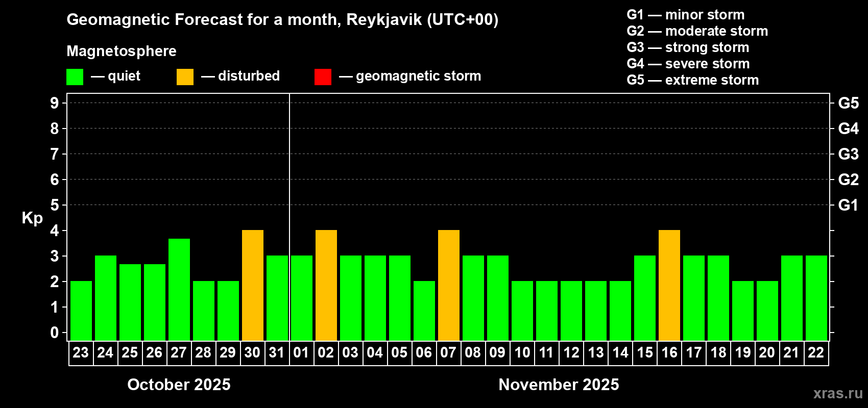Click the green bar for October 23
The width and height of the screenshot is (868, 408).
coord(81,311)
